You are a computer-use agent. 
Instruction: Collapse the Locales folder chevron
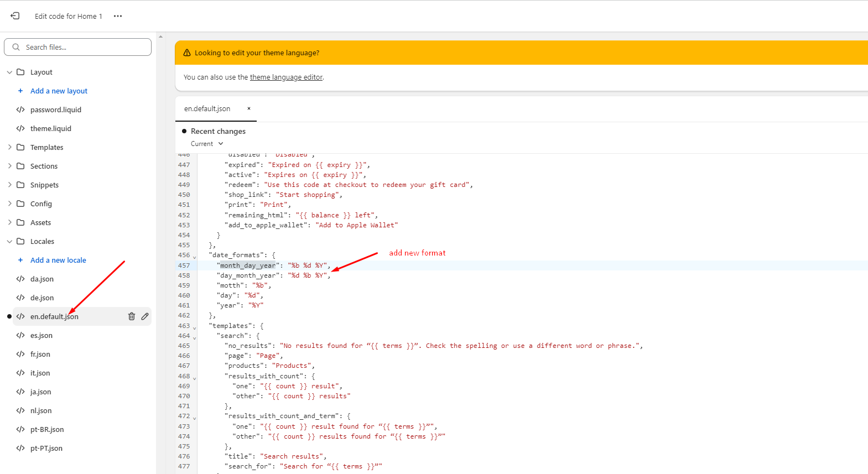click(9, 242)
